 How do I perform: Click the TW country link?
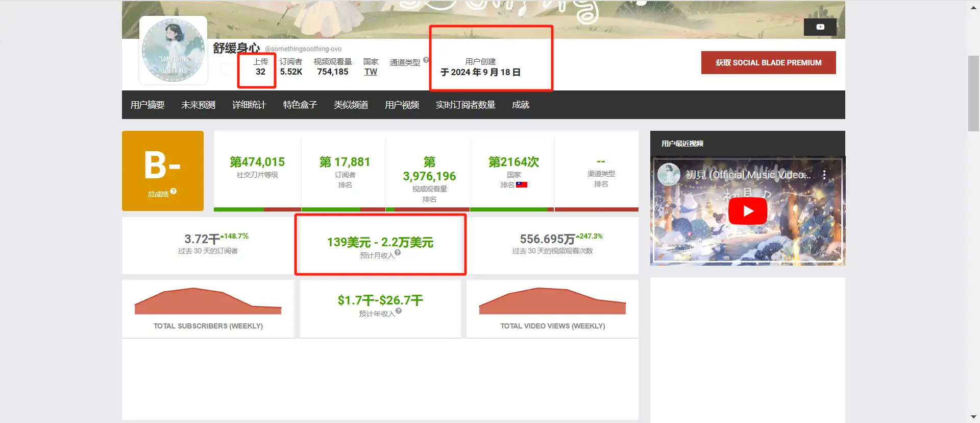pos(371,72)
